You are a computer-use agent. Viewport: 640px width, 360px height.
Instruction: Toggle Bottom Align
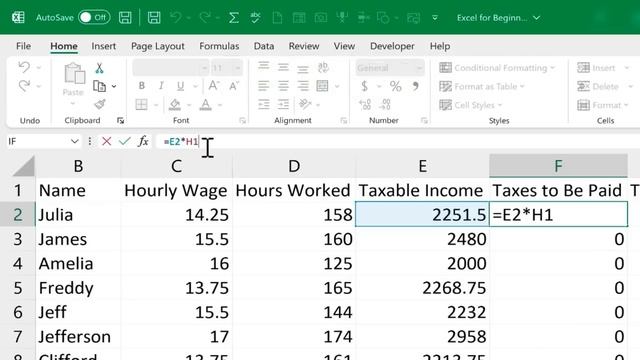302,69
